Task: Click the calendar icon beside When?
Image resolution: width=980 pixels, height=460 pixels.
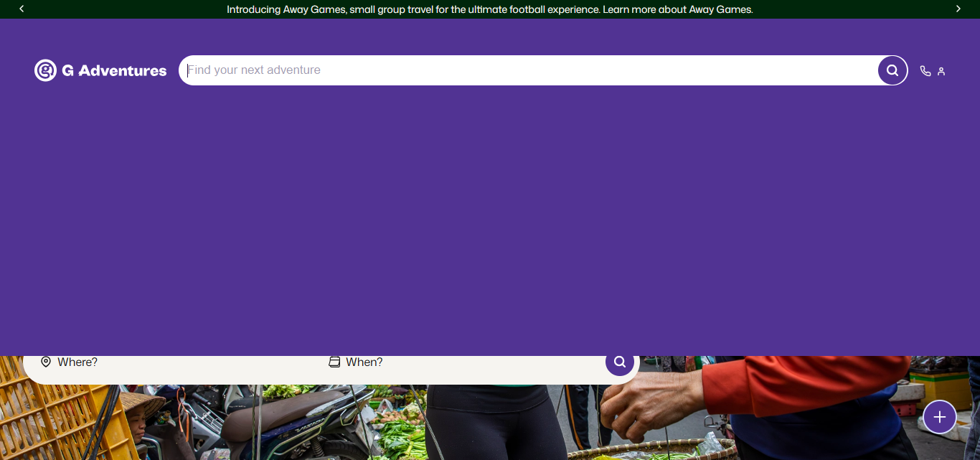Action: (x=334, y=362)
